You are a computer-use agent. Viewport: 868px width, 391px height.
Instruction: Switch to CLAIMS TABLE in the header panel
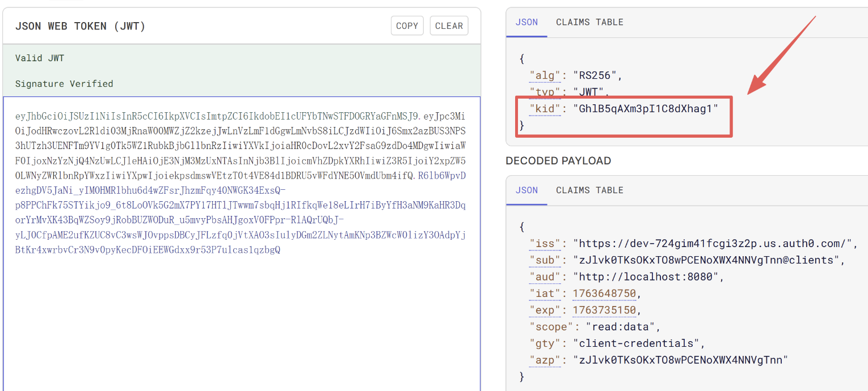[589, 22]
